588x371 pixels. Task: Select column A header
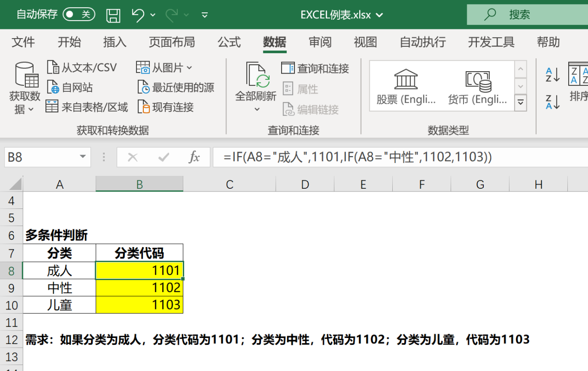coord(59,185)
